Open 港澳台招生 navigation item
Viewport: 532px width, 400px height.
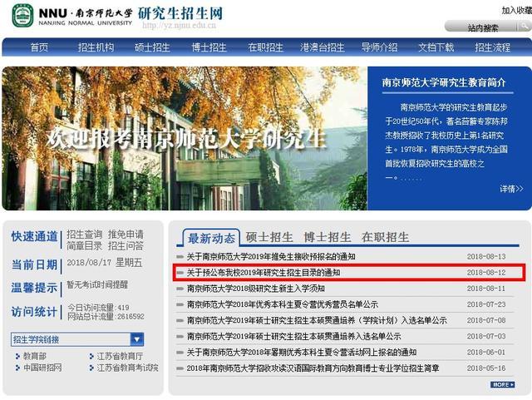pyautogui.click(x=323, y=47)
